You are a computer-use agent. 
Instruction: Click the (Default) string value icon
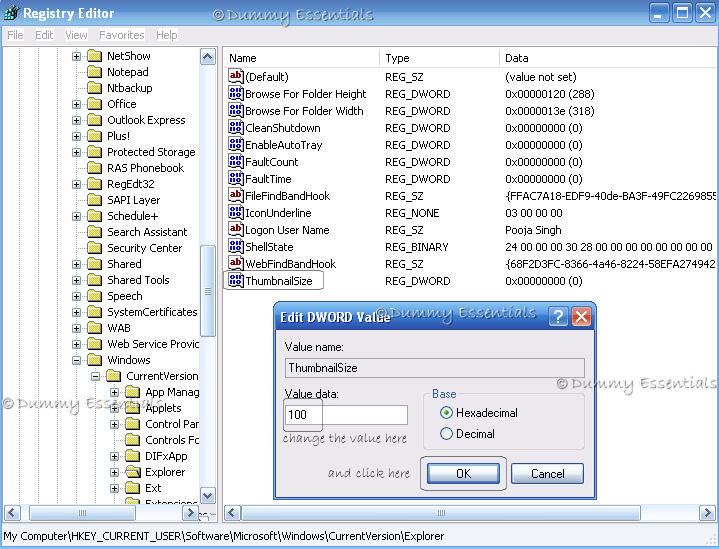pos(236,76)
